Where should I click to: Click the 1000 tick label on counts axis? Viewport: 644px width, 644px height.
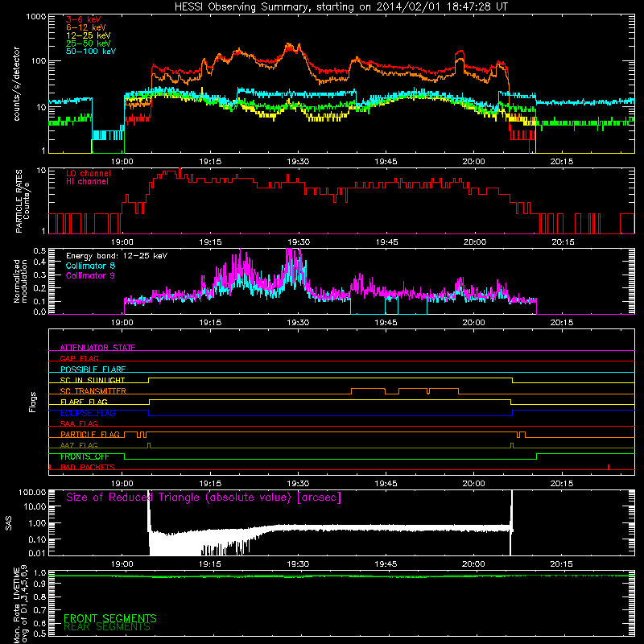[x=36, y=17]
